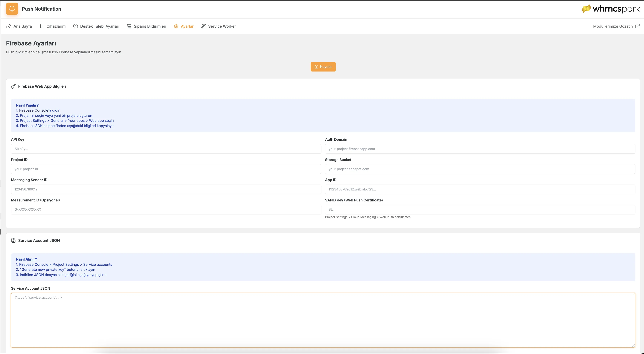Click the 'Web Push certificates' hint text
The width and height of the screenshot is (644, 354).
click(368, 217)
